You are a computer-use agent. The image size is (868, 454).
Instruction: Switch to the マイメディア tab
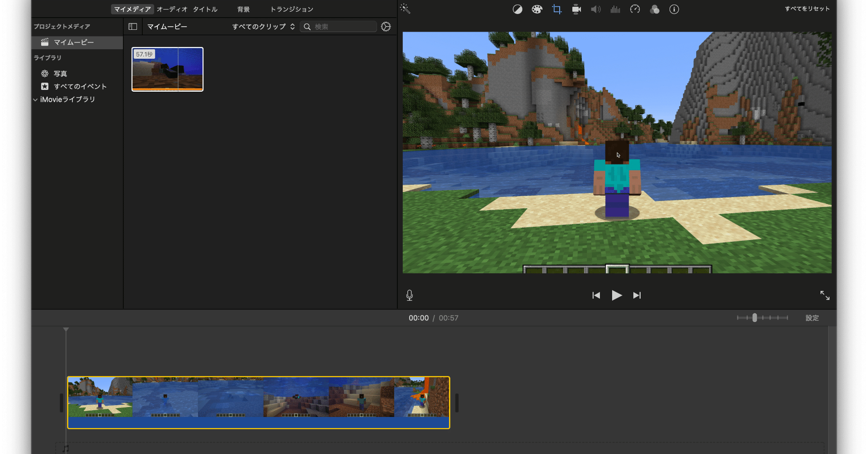pos(132,9)
